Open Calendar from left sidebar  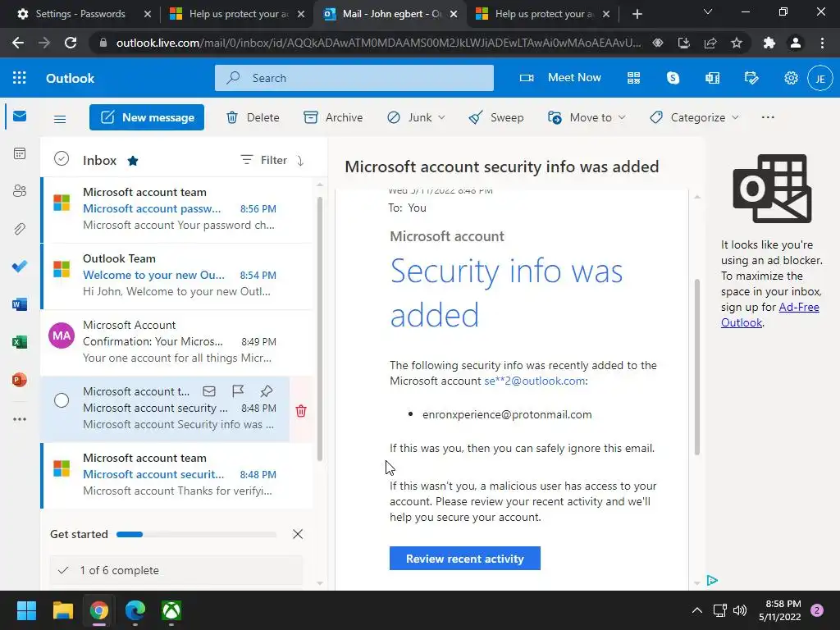tap(20, 153)
